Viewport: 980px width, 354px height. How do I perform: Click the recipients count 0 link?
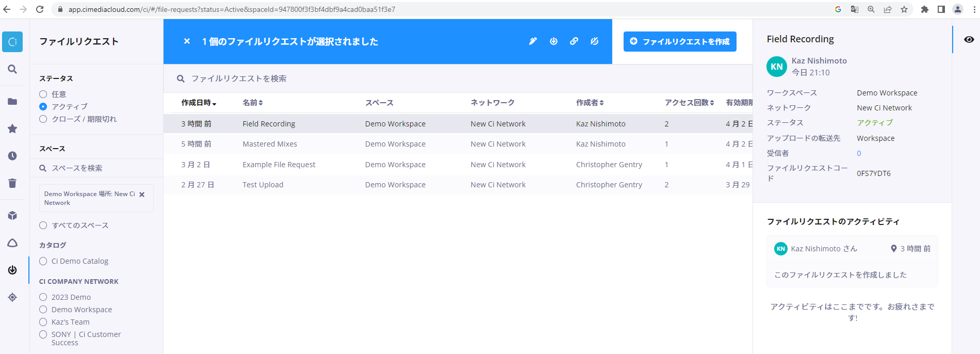click(x=859, y=153)
